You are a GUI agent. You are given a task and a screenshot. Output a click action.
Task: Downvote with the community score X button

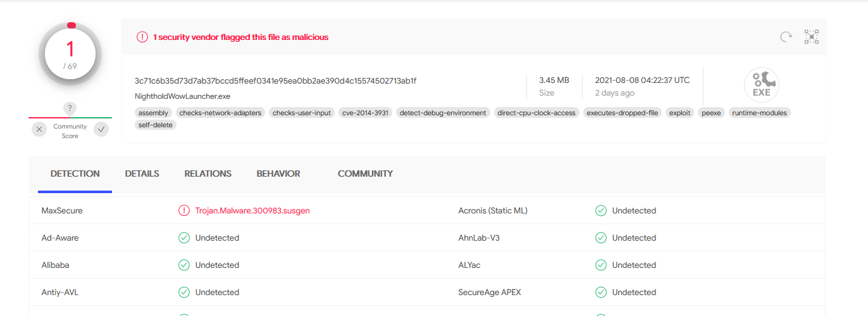39,129
